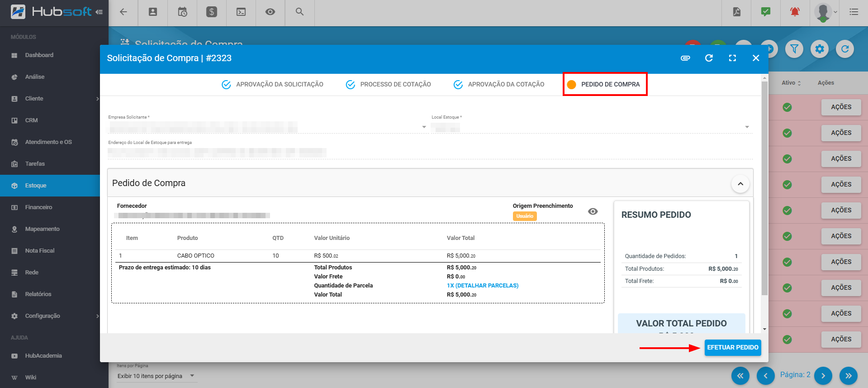
Task: Expand dialog to fullscreen
Action: pyautogui.click(x=732, y=58)
